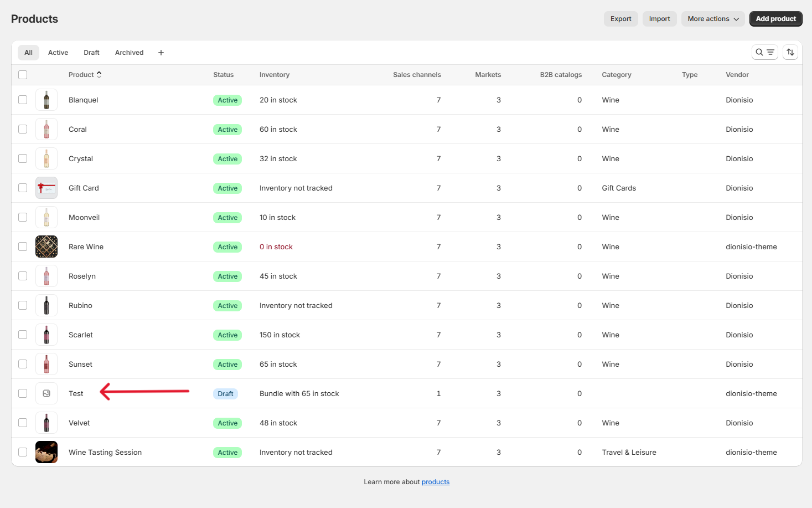
Task: Click the Export button
Action: click(620, 19)
